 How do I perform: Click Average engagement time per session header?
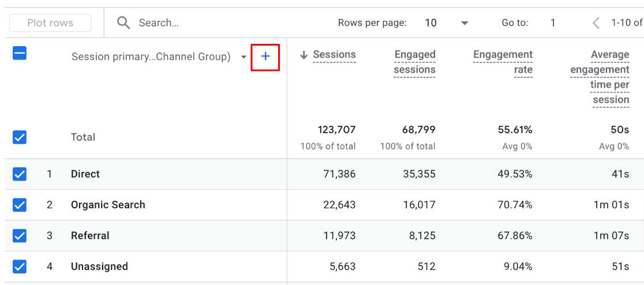(600, 77)
